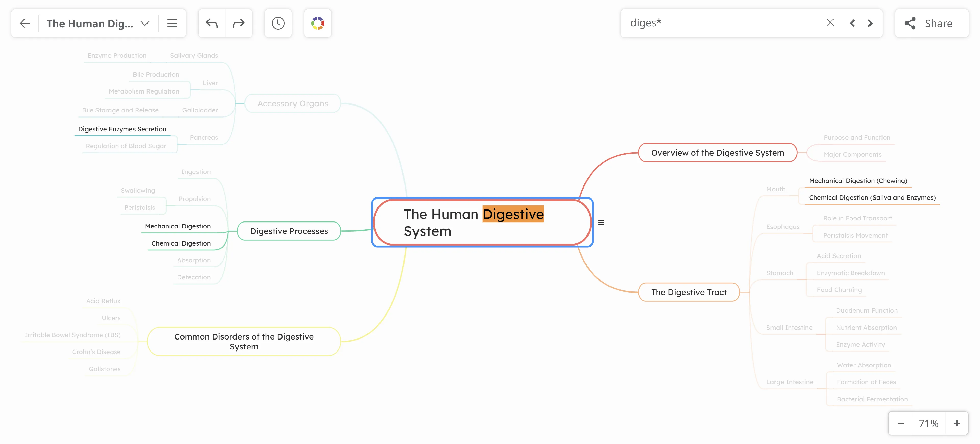Go to next search result
The height and width of the screenshot is (444, 980).
(x=870, y=23)
